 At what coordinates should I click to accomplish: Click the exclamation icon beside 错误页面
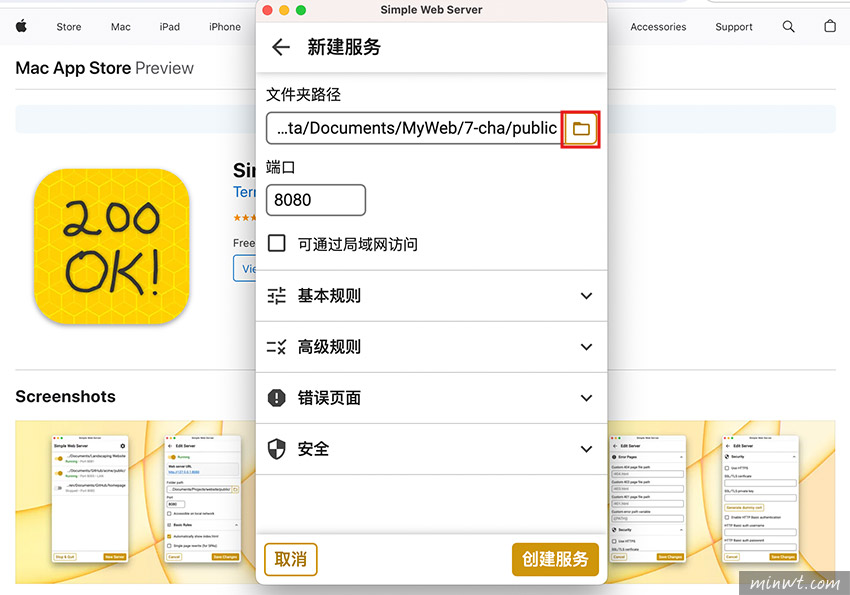(x=276, y=398)
